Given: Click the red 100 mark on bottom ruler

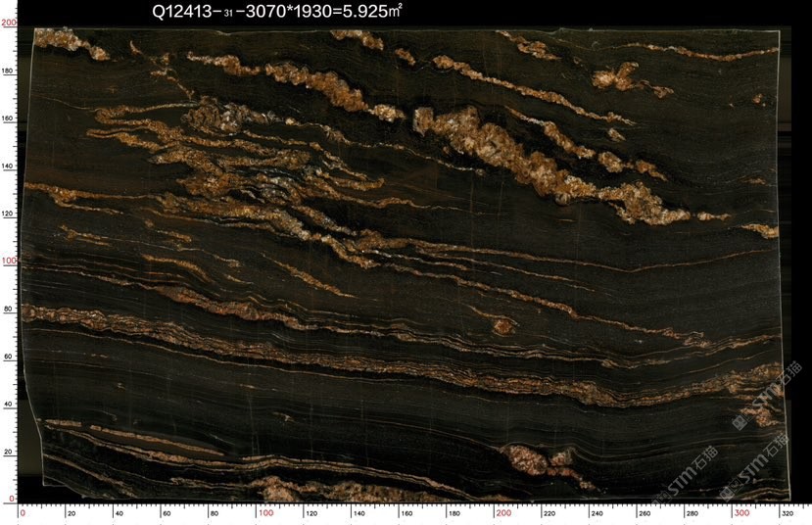Looking at the screenshot, I should 265,513.
